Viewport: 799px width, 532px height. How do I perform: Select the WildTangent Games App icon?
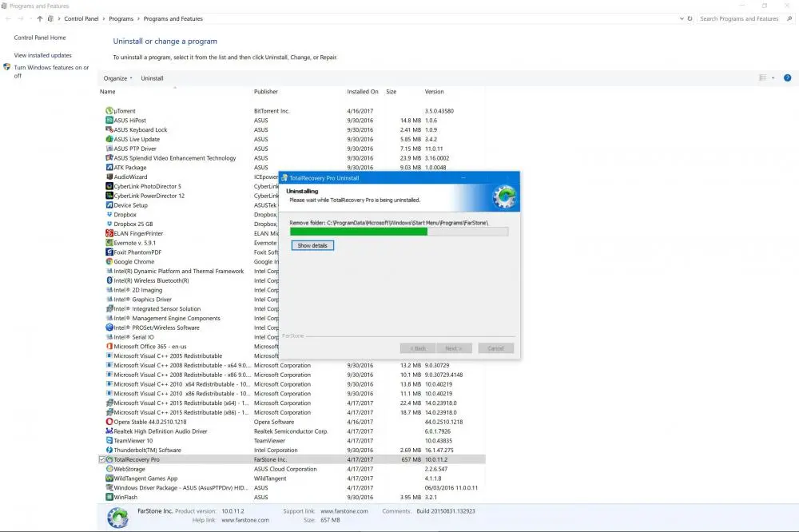[109, 478]
